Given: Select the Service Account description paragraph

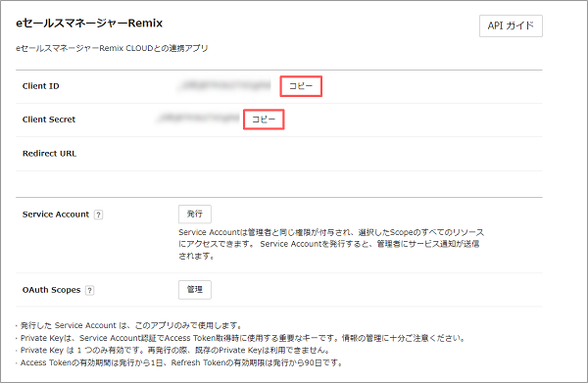Looking at the screenshot, I should (x=331, y=244).
